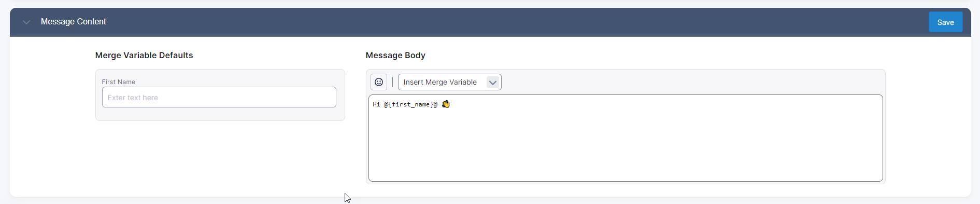Click blank area of Message Content header bar
Viewport: 980px width, 204px height.
518,22
